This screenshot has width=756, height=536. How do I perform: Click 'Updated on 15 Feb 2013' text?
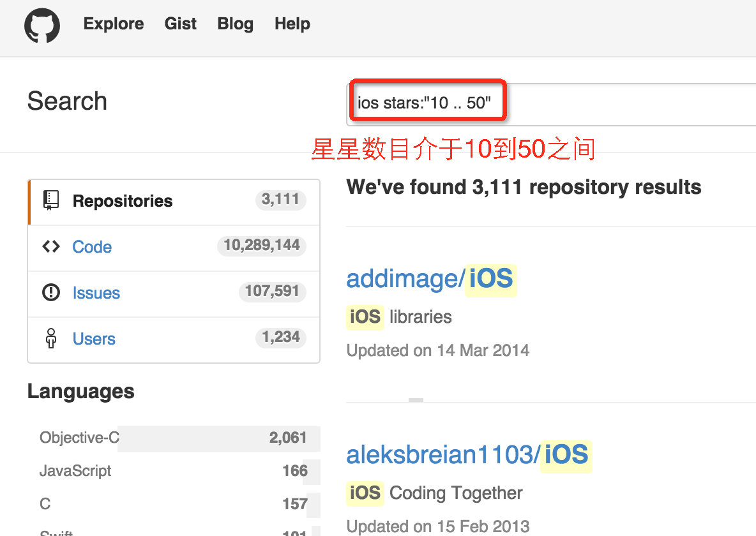click(x=438, y=526)
